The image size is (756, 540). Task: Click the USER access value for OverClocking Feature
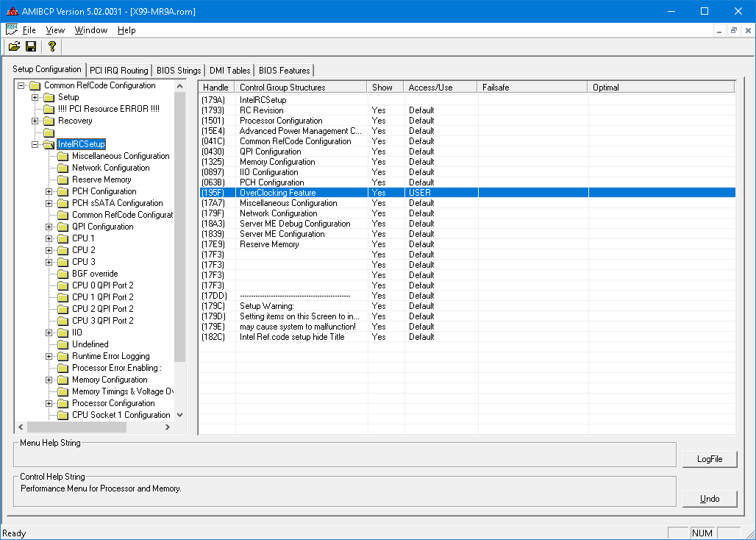420,193
